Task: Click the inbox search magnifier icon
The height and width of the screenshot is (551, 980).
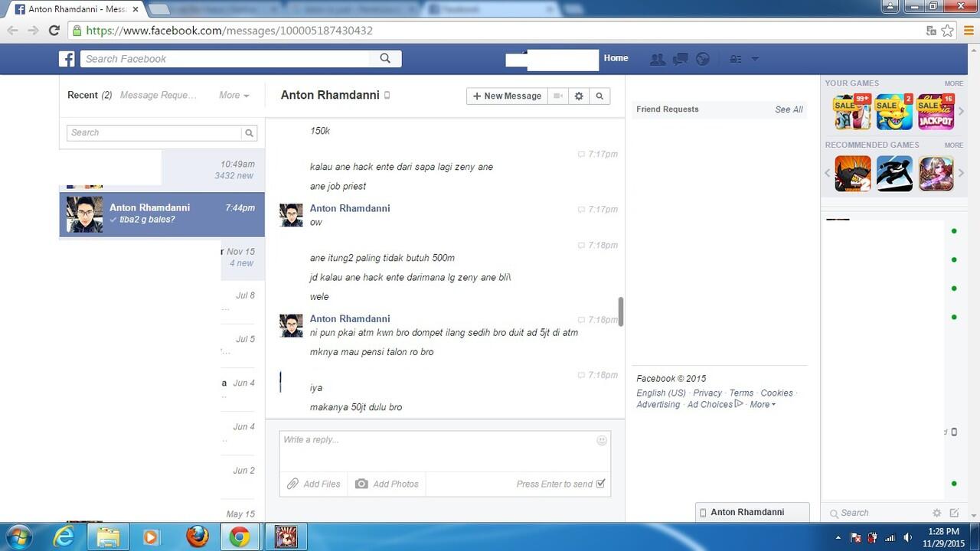Action: pos(249,132)
